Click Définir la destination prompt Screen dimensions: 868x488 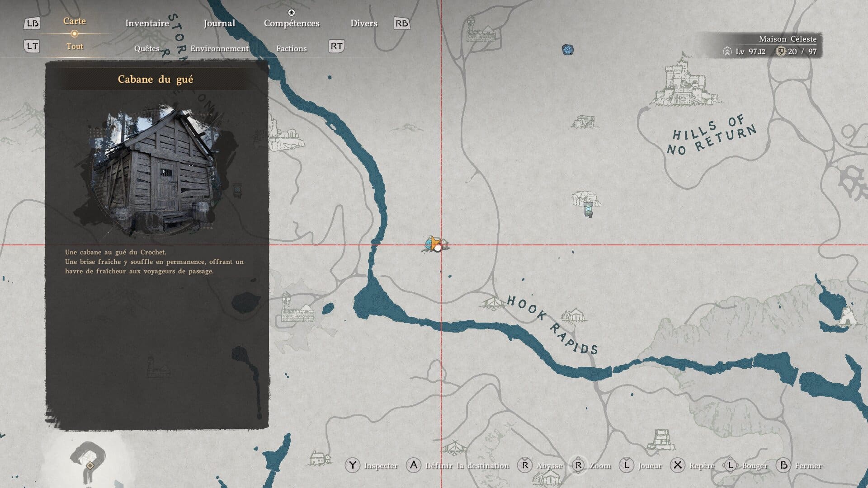point(467,466)
